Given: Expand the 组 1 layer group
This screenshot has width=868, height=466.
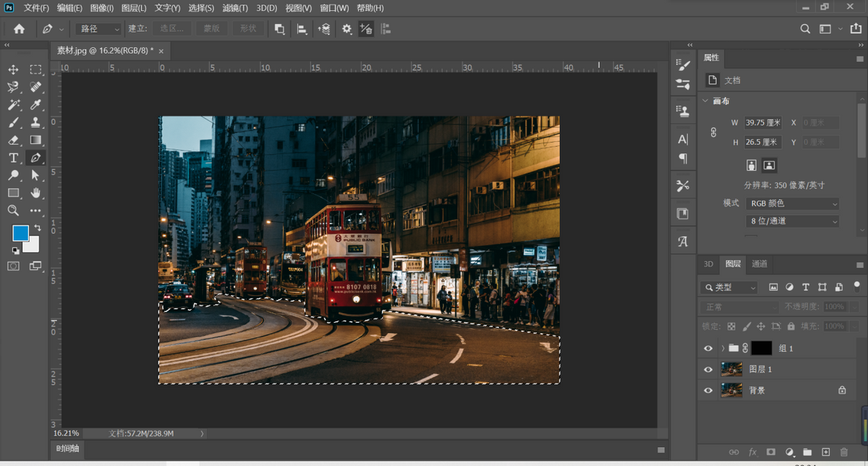Looking at the screenshot, I should click(x=723, y=349).
